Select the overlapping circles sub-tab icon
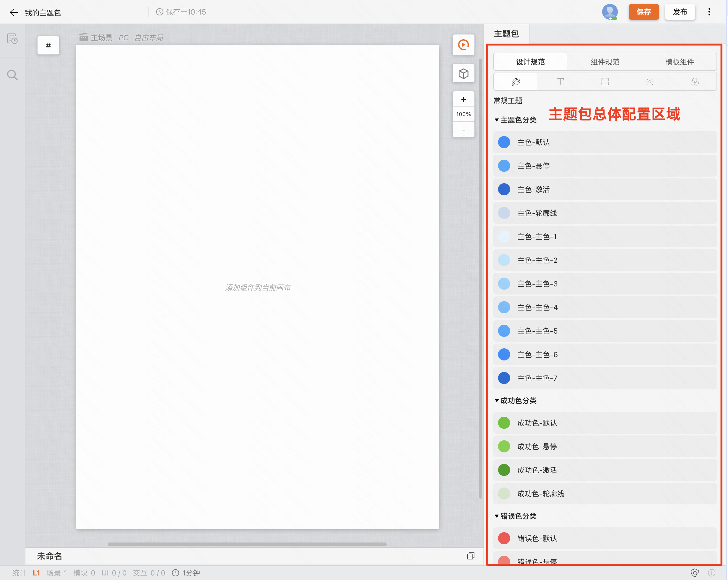Screen dimensions: 728x580 coord(695,82)
